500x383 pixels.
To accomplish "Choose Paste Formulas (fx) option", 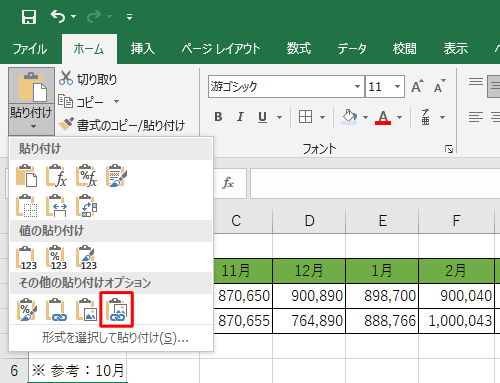I will 56,175.
